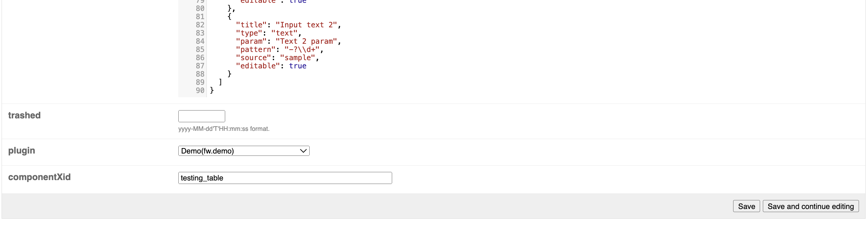Screen dimensions: 868x225
Task: Click the true value after "editable"
Action: click(298, 66)
